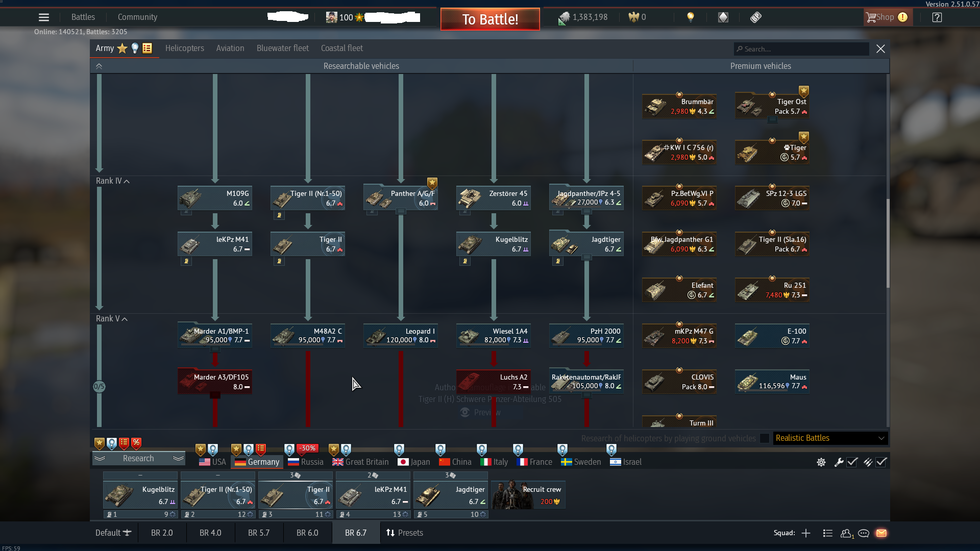Open the Community menu
The width and height of the screenshot is (980, 551).
tap(137, 17)
